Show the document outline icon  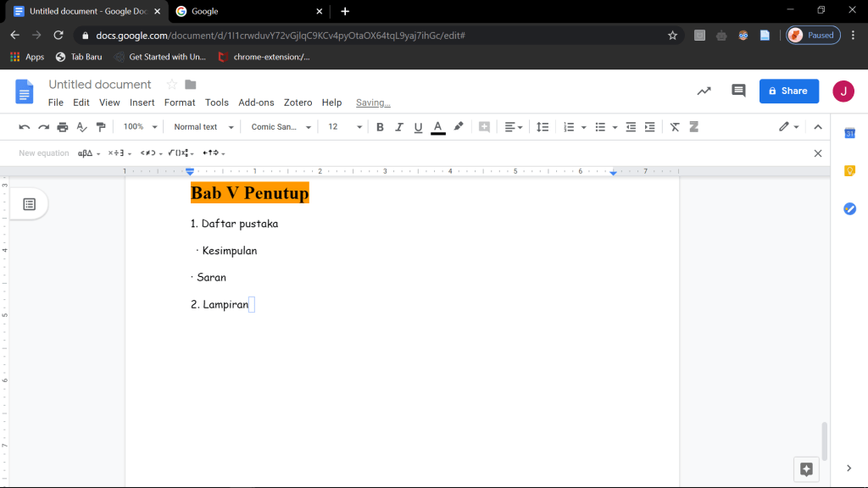click(29, 204)
